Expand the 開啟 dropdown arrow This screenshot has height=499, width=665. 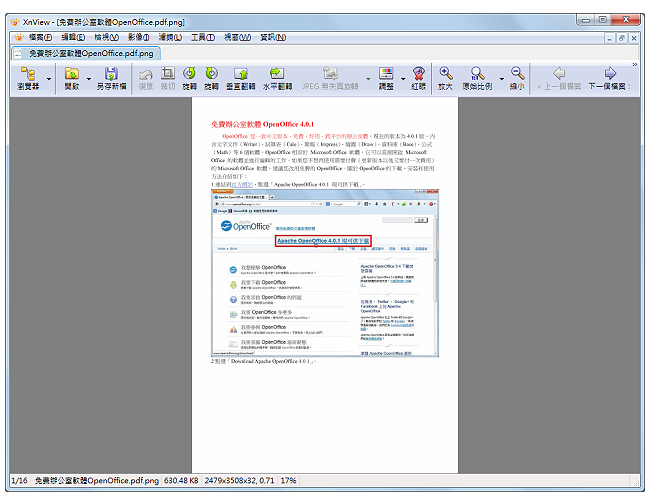pyautogui.click(x=89, y=79)
